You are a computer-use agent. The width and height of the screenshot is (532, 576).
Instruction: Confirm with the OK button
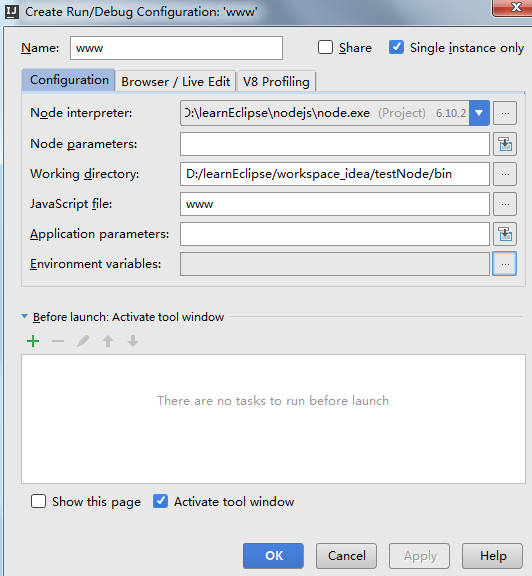click(273, 556)
